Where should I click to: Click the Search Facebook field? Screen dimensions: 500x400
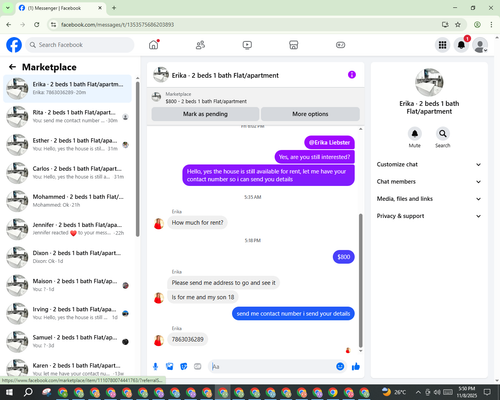click(x=80, y=45)
